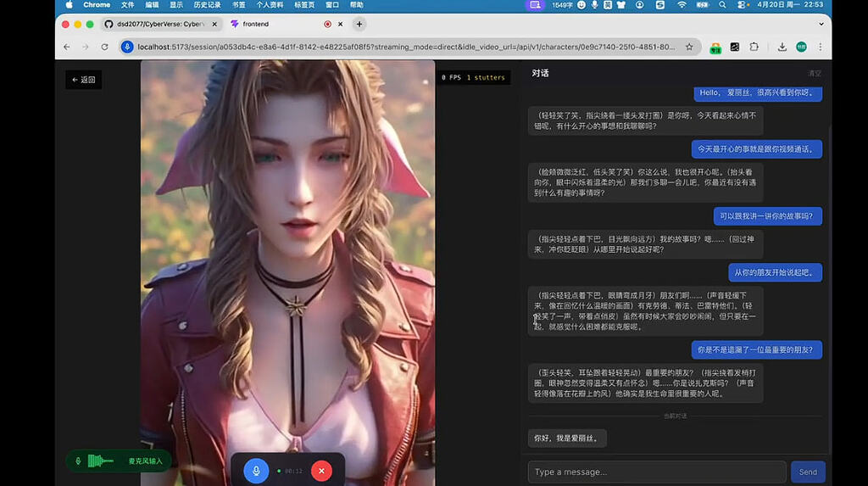868x486 pixels.
Task: Click the purple screen-recording menu bar icon
Action: coord(534,5)
